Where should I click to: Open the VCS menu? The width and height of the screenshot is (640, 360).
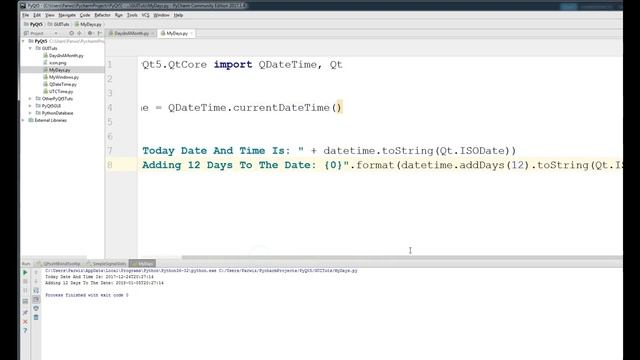coord(146,15)
